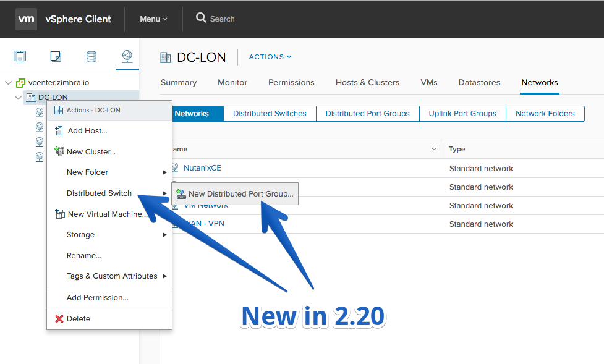The image size is (604, 364).
Task: Switch to the Permissions tab
Action: pyautogui.click(x=291, y=82)
